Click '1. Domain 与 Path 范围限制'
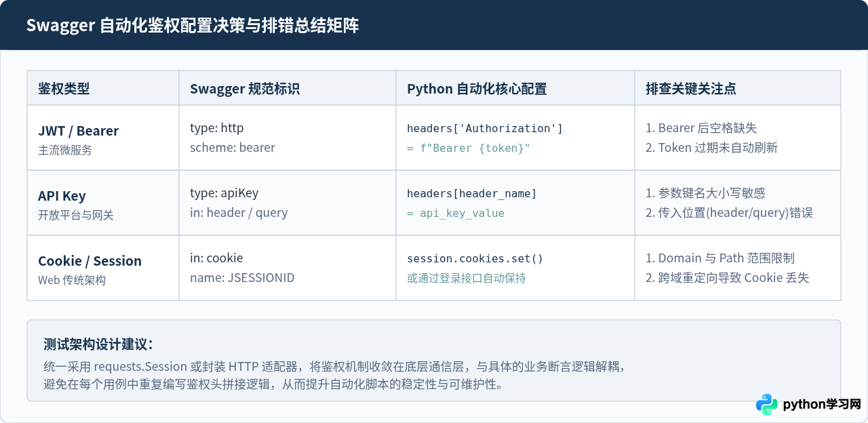The image size is (868, 423). pyautogui.click(x=720, y=258)
